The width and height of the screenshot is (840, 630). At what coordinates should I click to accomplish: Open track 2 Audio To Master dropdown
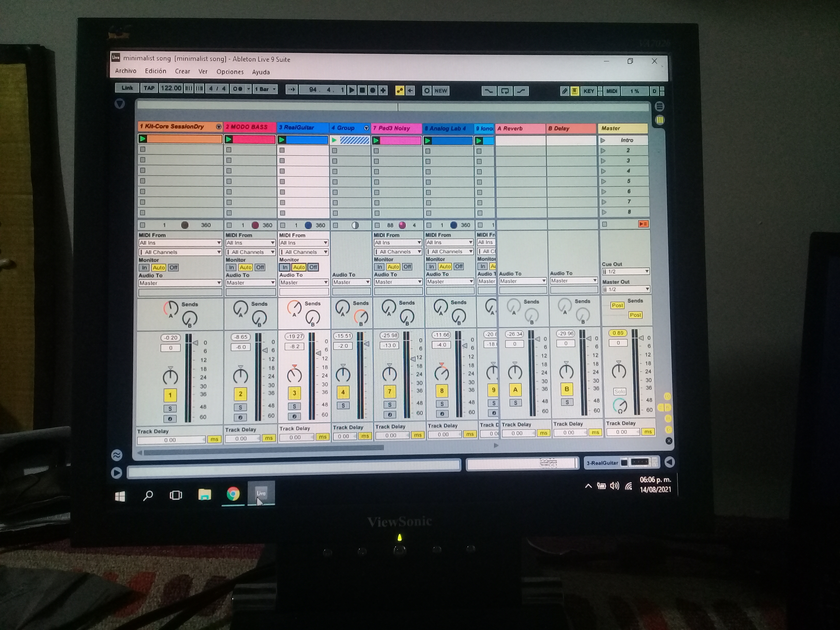[x=250, y=283]
